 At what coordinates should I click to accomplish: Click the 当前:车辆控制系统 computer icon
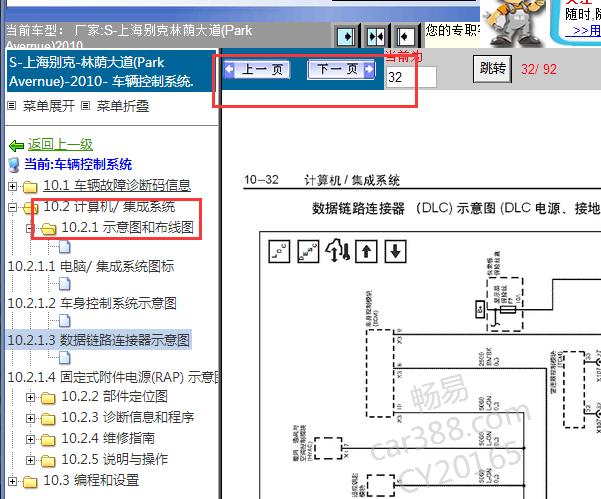14,165
